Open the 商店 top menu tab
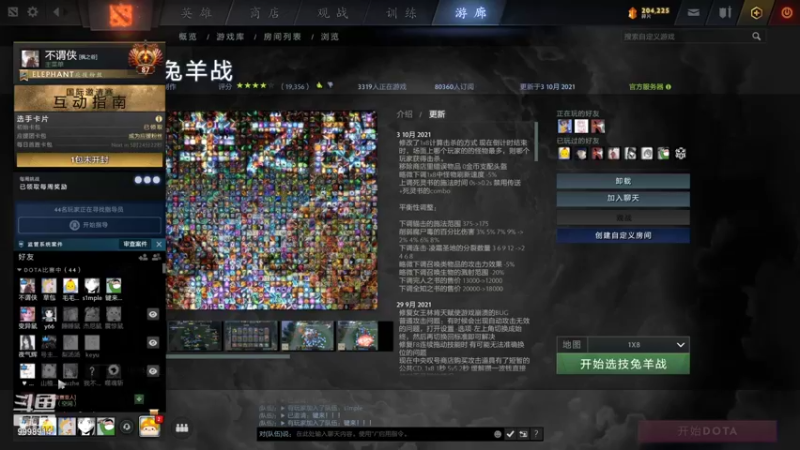 265,13
